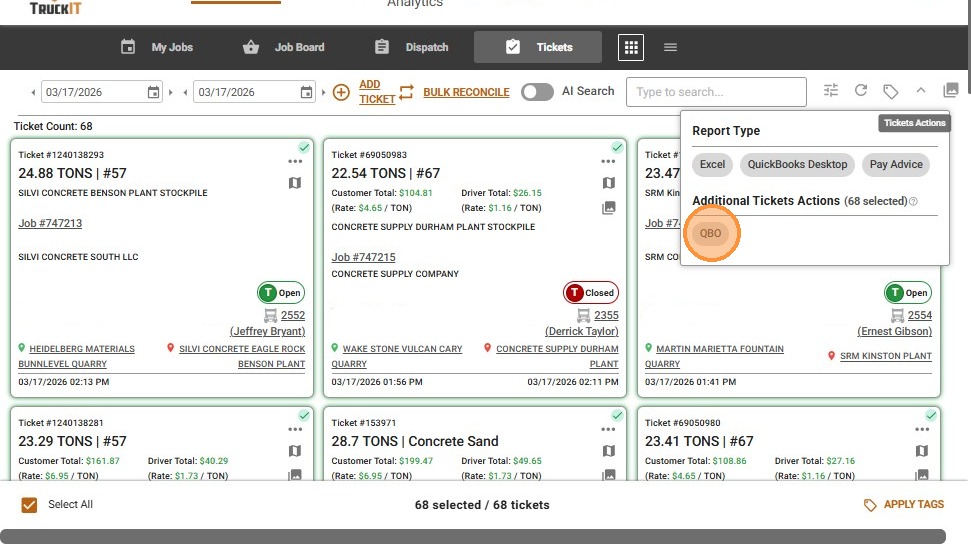Choose the Pay Advice report type
The height and width of the screenshot is (544, 971).
coord(895,164)
